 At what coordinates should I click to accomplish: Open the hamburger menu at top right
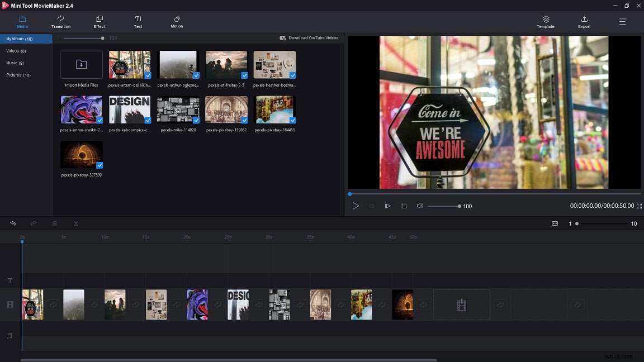click(x=622, y=22)
